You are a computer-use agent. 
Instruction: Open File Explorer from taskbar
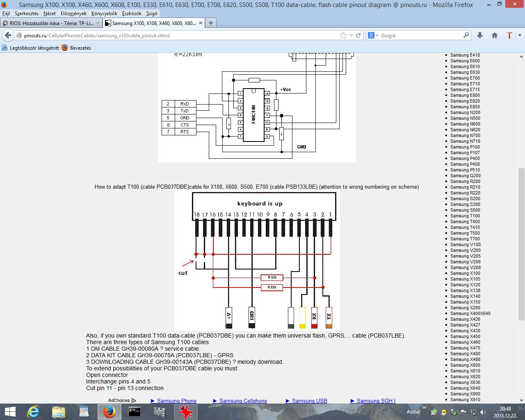tap(59, 411)
